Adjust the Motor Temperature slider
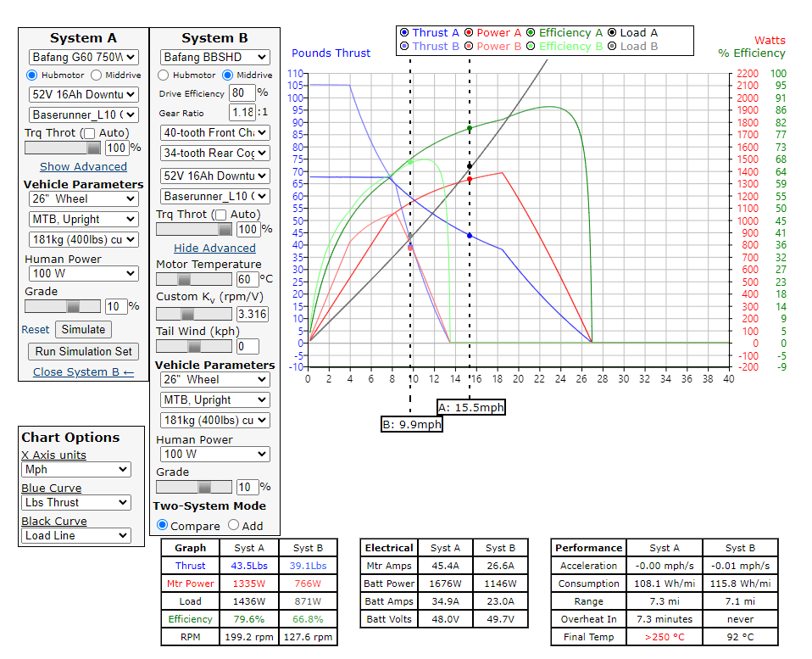 coord(185,279)
